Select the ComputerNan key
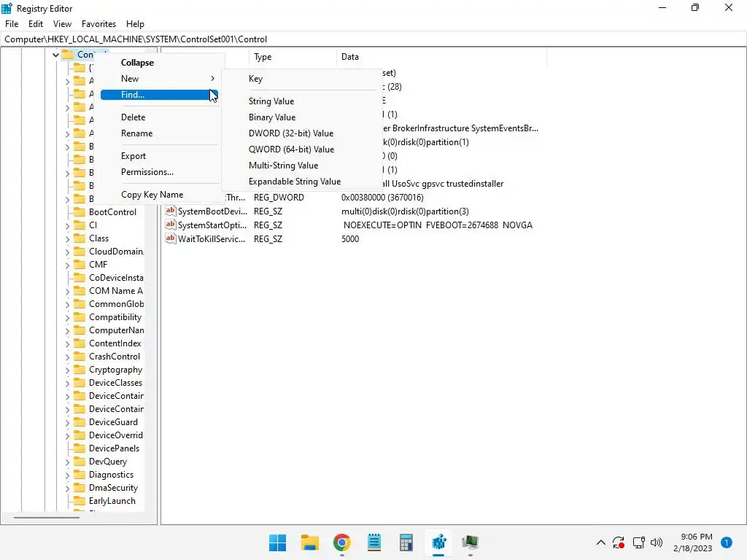 coord(116,330)
